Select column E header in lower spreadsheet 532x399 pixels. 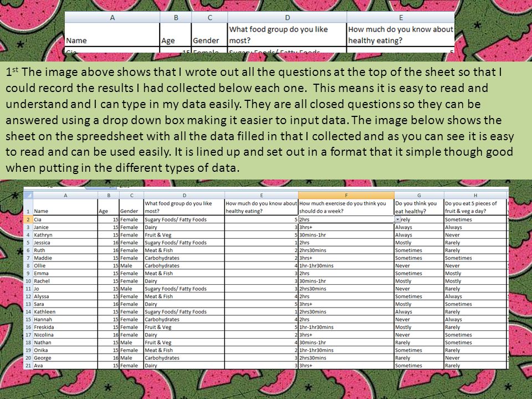261,195
